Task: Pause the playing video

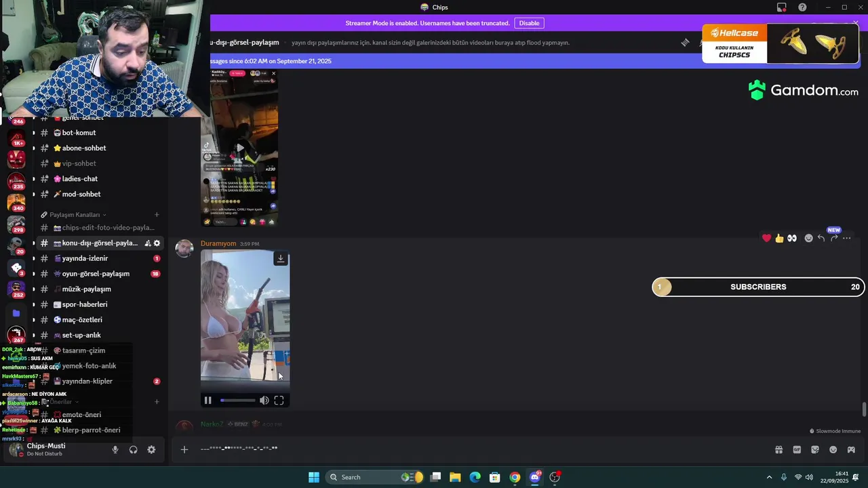Action: click(208, 401)
